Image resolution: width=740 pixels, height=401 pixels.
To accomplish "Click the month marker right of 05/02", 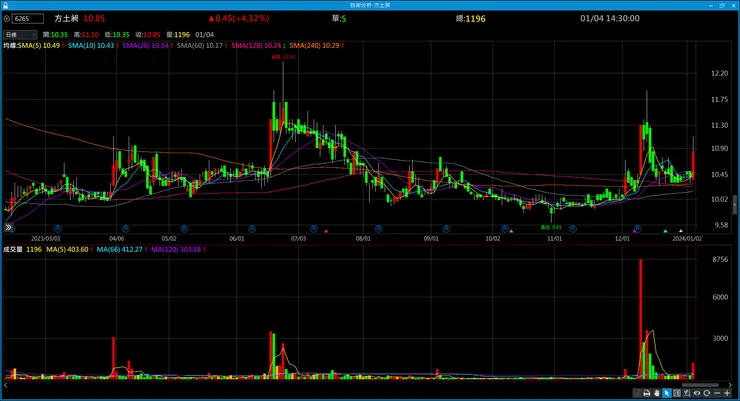I will (x=184, y=228).
